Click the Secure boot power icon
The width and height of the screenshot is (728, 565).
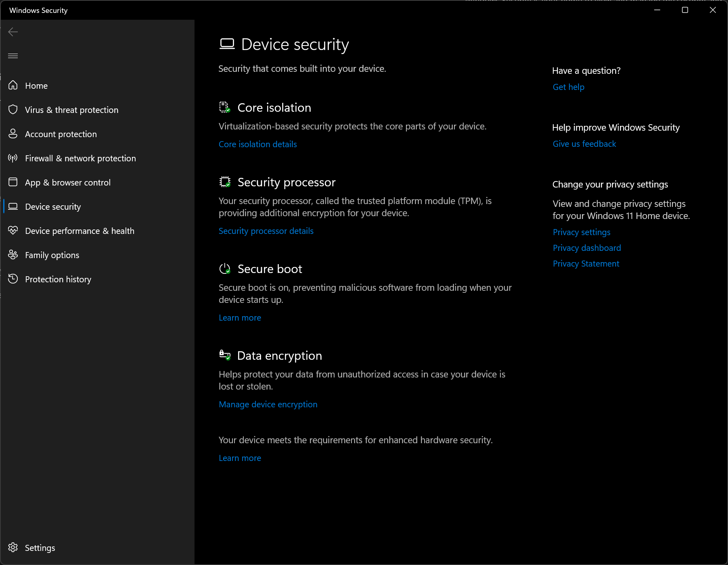[225, 269]
